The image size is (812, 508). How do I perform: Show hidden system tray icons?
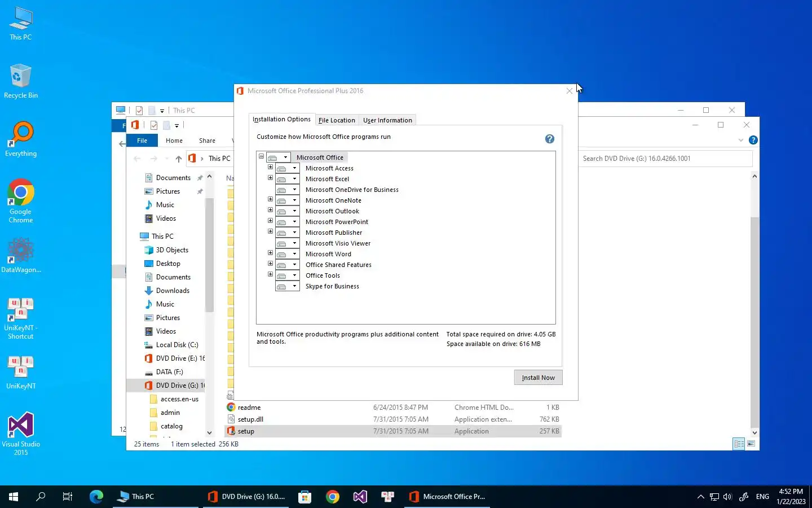[700, 497]
